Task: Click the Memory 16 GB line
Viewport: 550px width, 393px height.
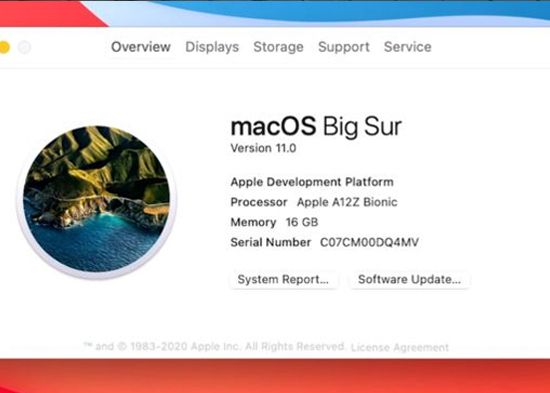Action: [x=274, y=222]
